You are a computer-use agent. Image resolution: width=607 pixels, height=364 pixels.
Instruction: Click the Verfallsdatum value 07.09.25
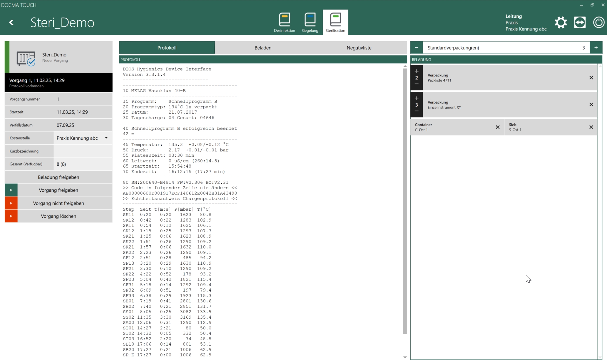(x=65, y=125)
